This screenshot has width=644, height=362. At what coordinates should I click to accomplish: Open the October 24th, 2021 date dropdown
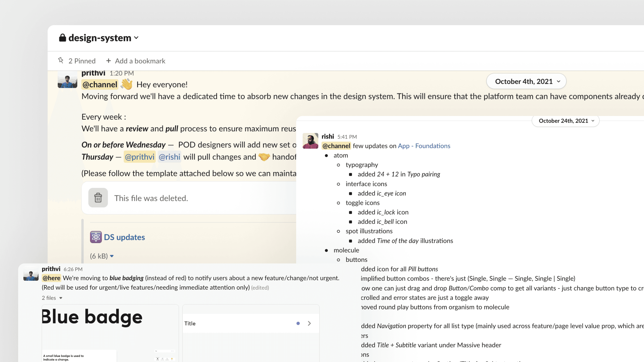click(565, 121)
